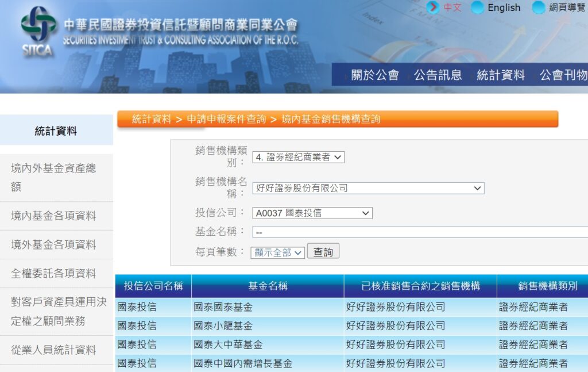The height and width of the screenshot is (372, 588).
Task: Click the 查詢 search button
Action: click(x=323, y=251)
